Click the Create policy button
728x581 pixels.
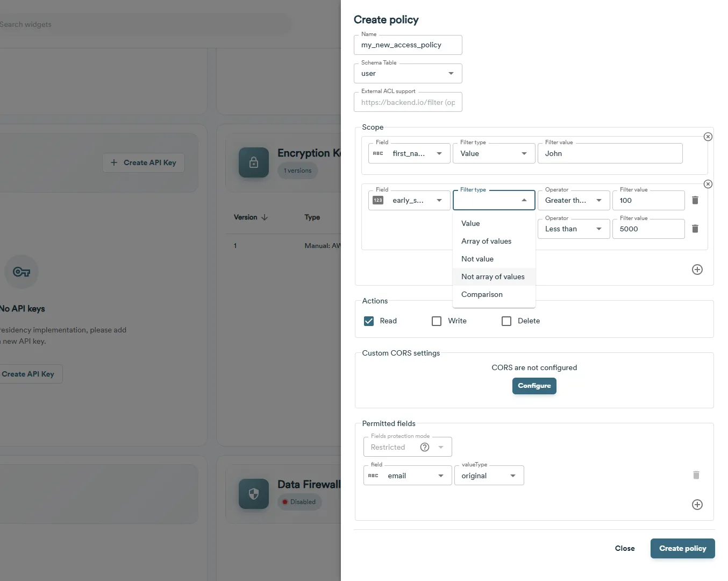click(x=682, y=548)
